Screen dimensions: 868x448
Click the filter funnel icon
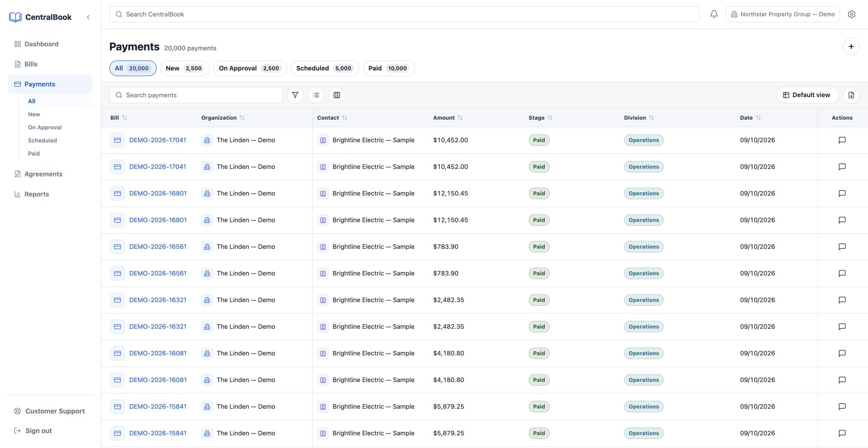[x=295, y=95]
